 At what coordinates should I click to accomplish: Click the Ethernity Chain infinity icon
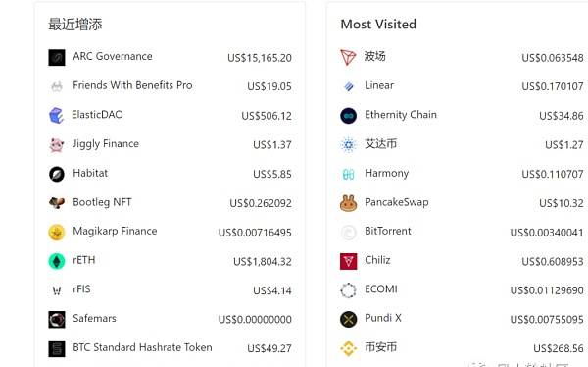(348, 116)
